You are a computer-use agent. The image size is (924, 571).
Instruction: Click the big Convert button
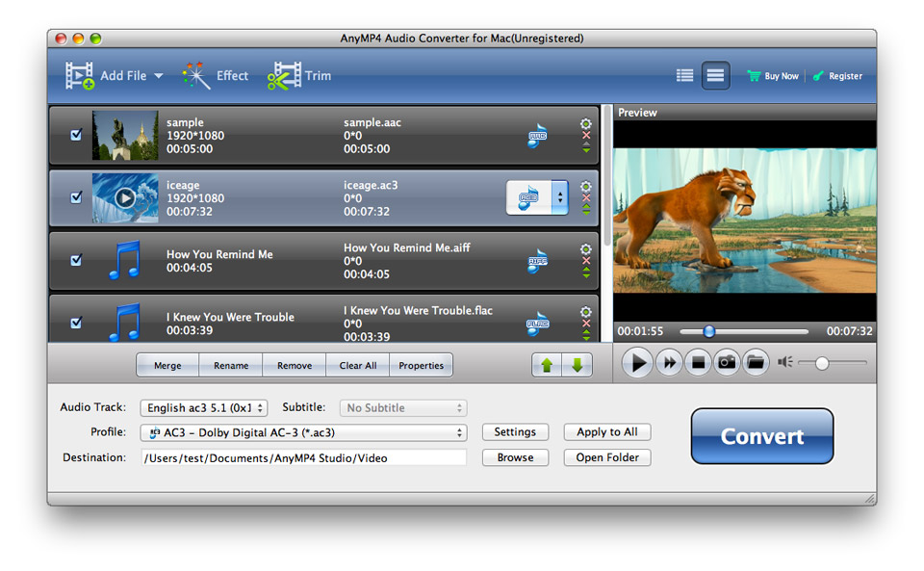(762, 436)
